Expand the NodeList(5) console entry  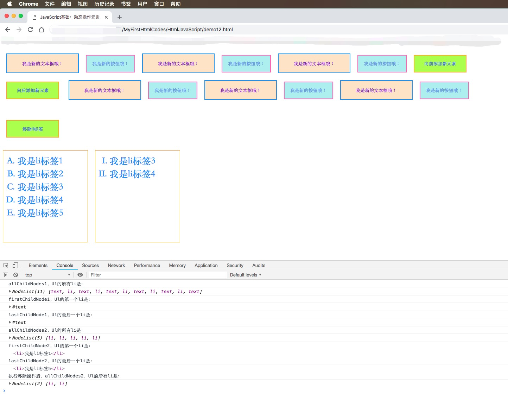pos(9,338)
